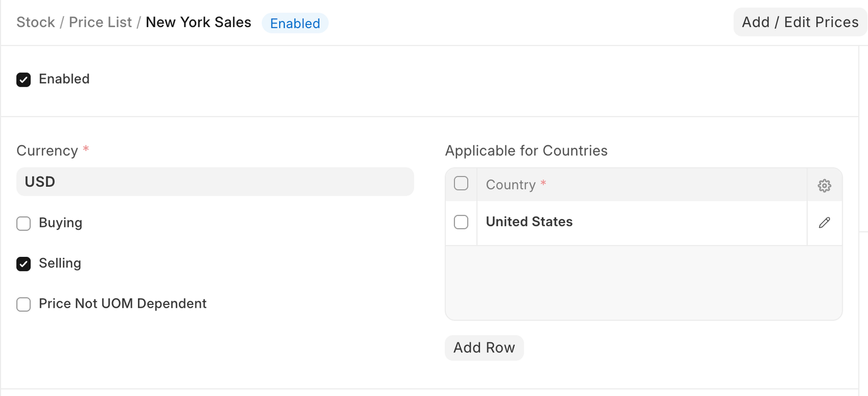Viewport: 868px width, 396px height.
Task: Enable the Buying checkbox
Action: (x=23, y=223)
